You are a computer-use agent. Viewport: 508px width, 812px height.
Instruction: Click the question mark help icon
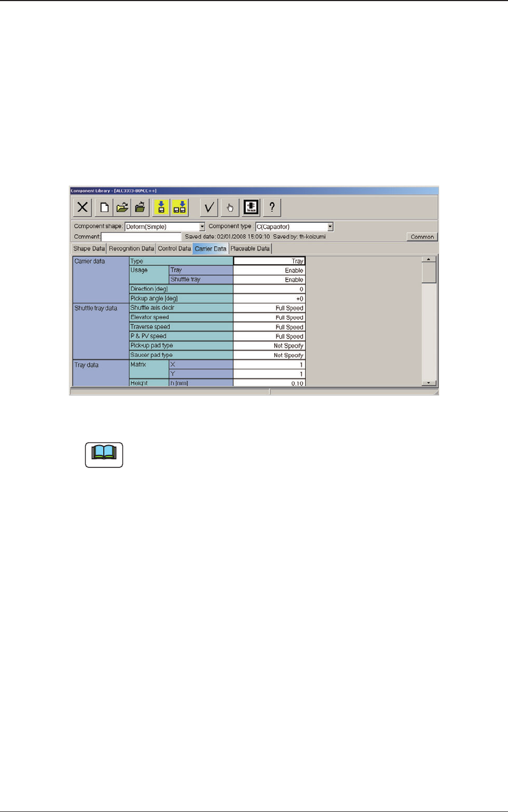(x=272, y=208)
